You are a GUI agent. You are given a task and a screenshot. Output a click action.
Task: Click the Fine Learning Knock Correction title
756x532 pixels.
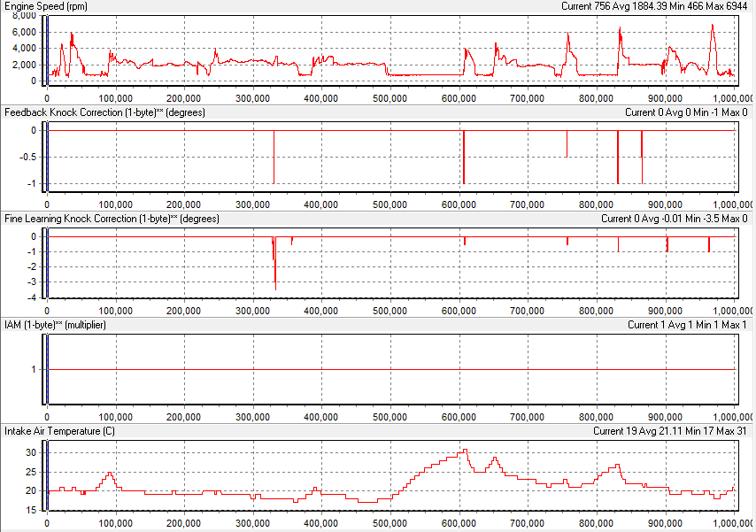click(112, 219)
